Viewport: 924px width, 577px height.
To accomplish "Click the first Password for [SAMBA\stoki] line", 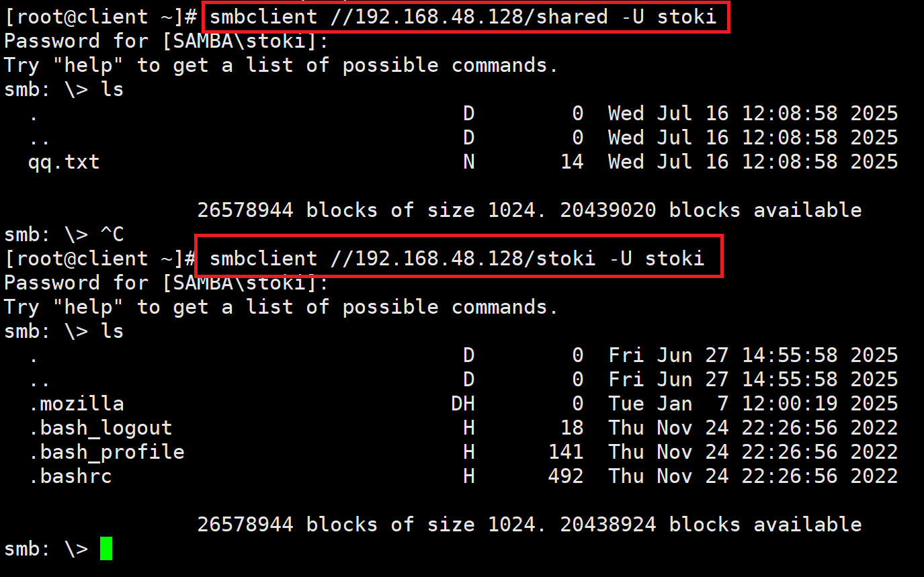I will click(x=167, y=41).
